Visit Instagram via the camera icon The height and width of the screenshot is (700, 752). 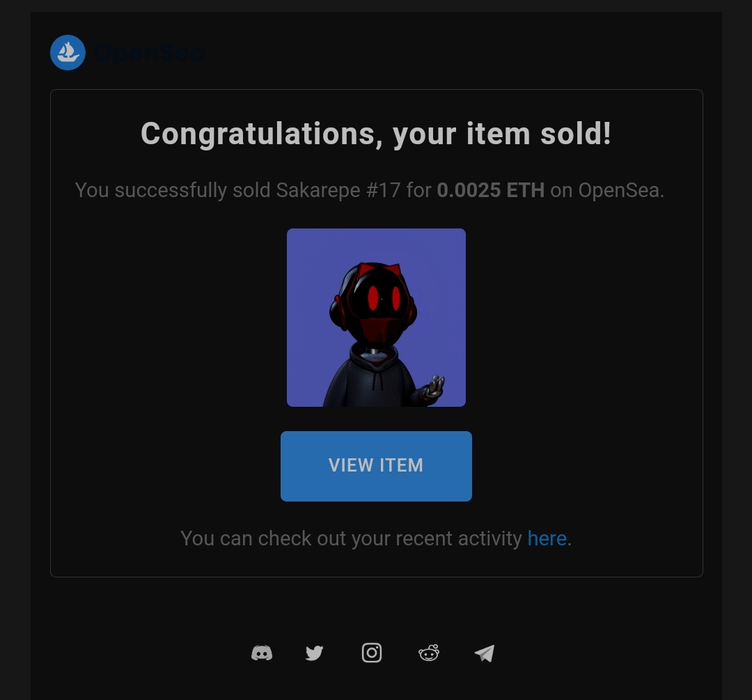[372, 653]
